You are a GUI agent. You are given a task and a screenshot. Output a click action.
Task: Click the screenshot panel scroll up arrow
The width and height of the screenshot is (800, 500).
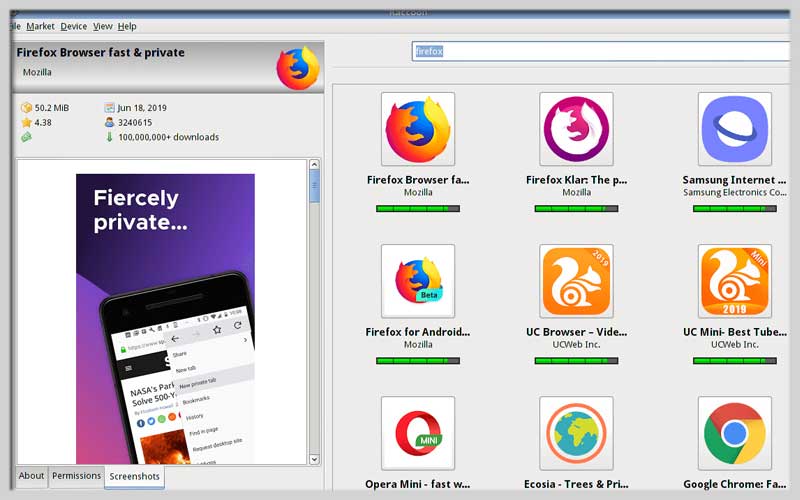click(314, 164)
